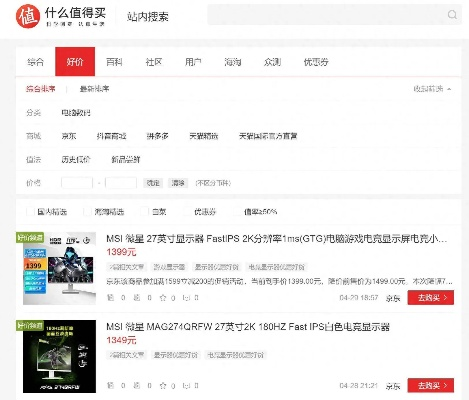Tick the 优惠券 filter checkbox
This screenshot has width=469, height=400.
[187, 211]
